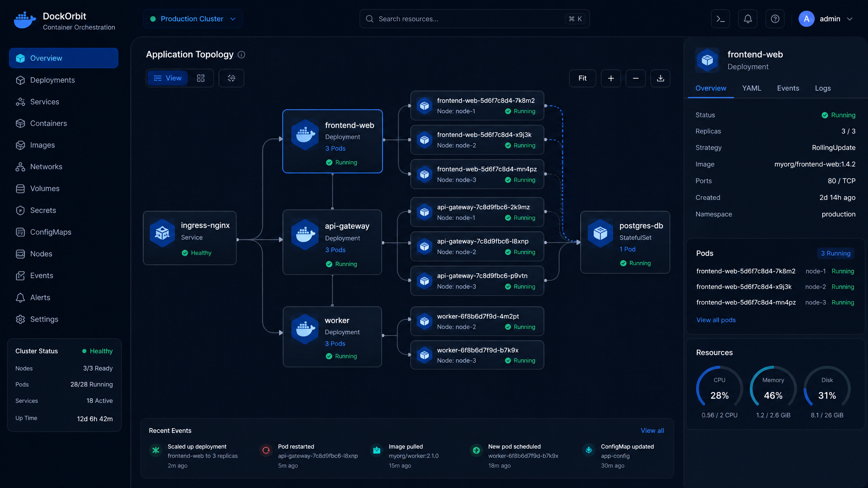Click the Scaled up deployment event icon

click(156, 450)
